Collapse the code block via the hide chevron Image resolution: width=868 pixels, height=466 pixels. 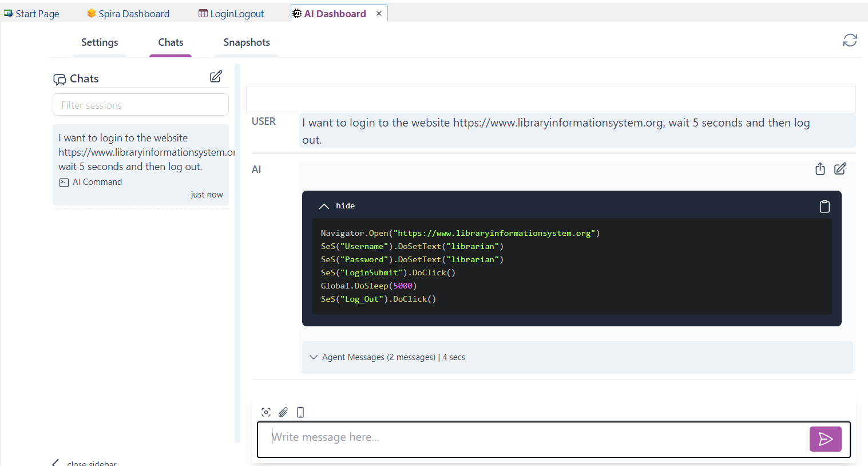pyautogui.click(x=324, y=206)
